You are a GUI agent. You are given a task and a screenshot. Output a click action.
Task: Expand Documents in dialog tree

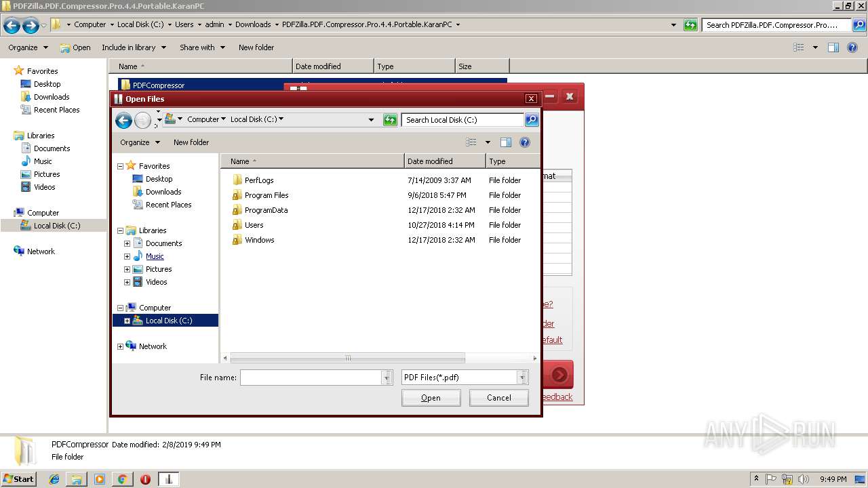[x=127, y=243]
